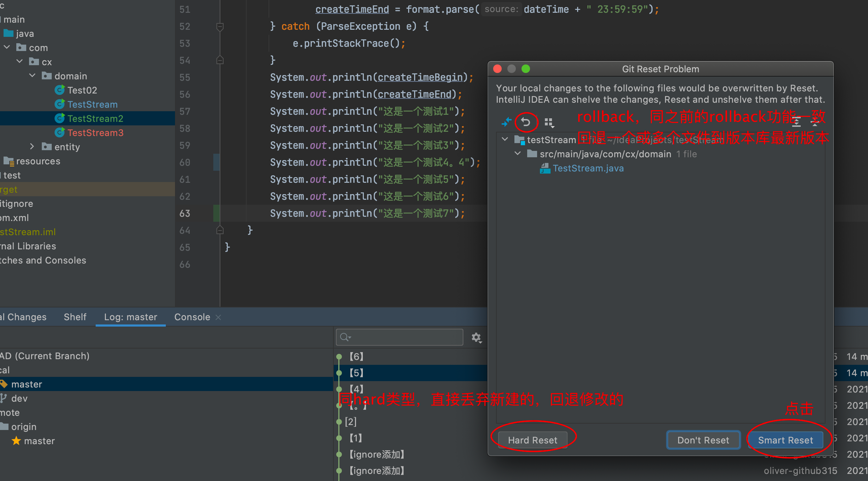Click the Rollback icon in dialog toolbar
This screenshot has height=481, width=868.
pos(526,122)
